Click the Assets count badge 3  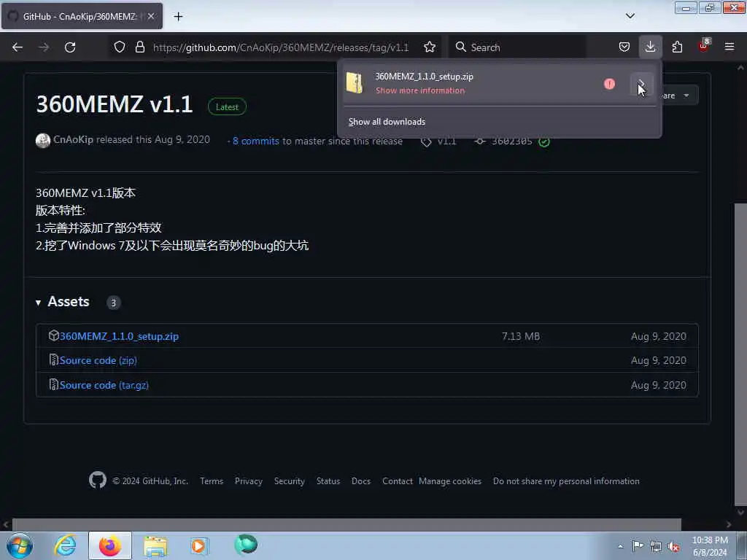113,303
